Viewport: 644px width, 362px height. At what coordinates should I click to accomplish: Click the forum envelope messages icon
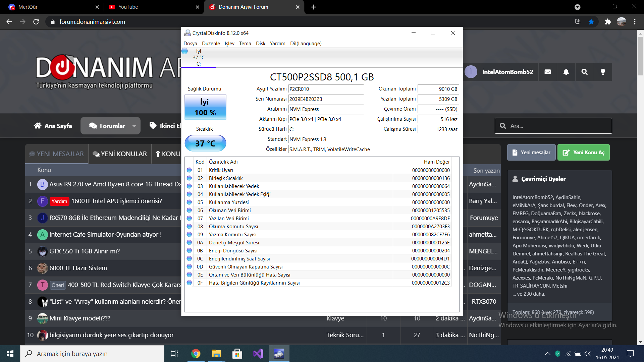pyautogui.click(x=548, y=72)
